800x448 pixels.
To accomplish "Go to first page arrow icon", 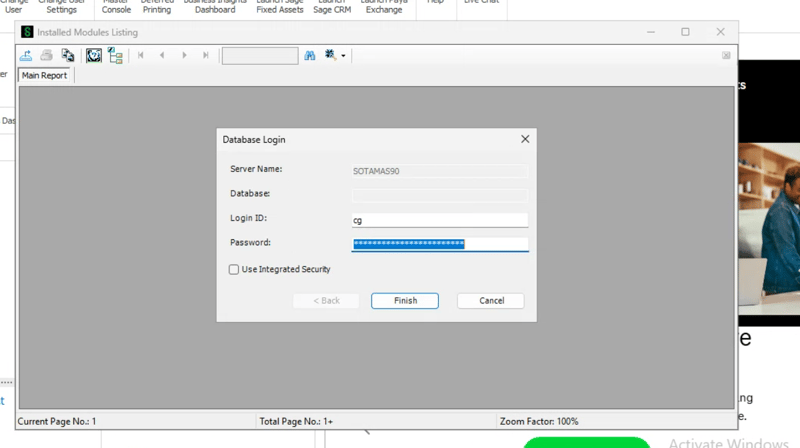I will (141, 56).
